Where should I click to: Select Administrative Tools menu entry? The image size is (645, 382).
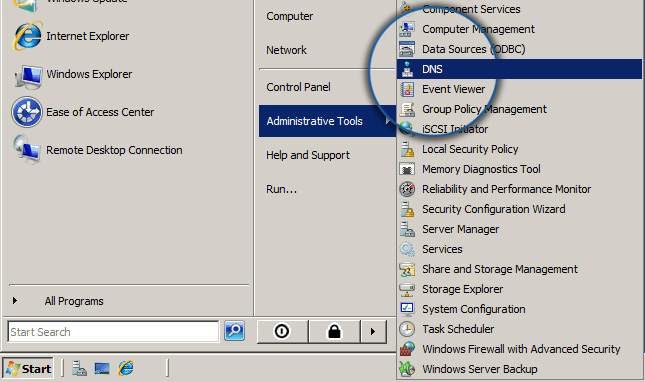click(x=327, y=121)
